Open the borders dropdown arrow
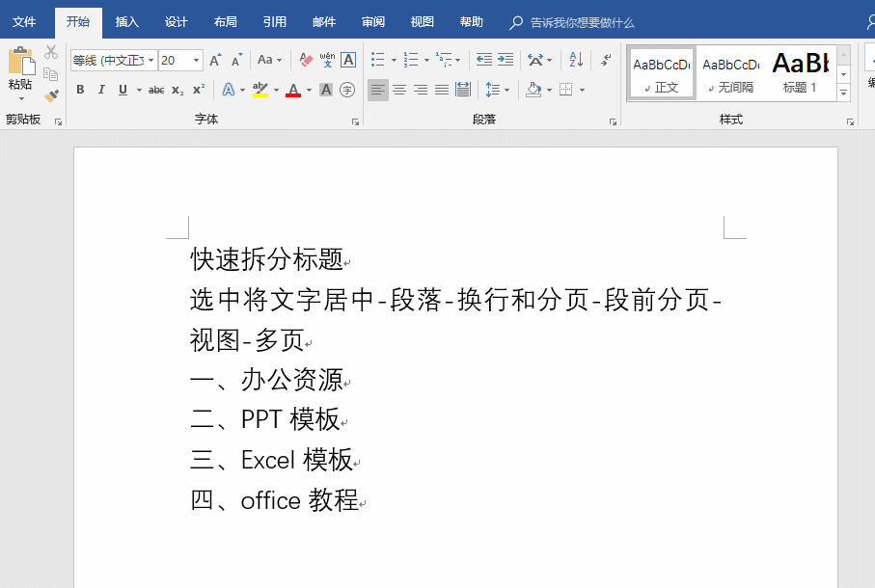The height and width of the screenshot is (588, 875). 582,90
